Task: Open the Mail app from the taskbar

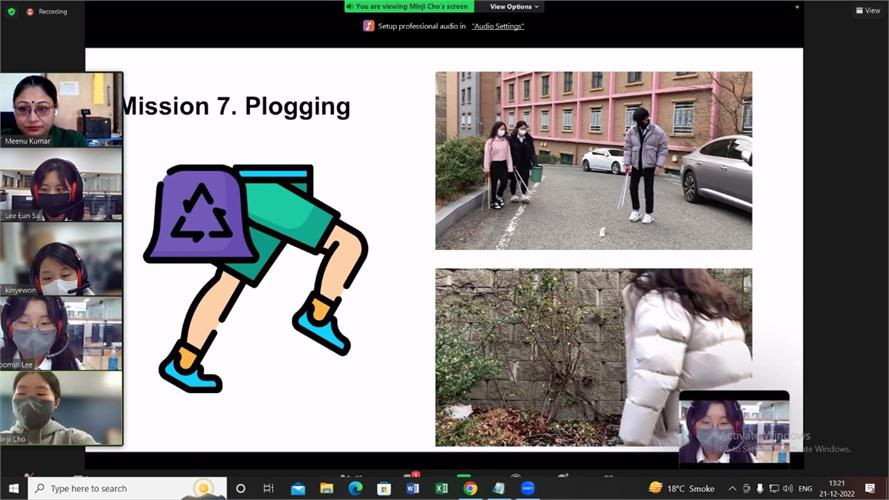Action: 297,489
